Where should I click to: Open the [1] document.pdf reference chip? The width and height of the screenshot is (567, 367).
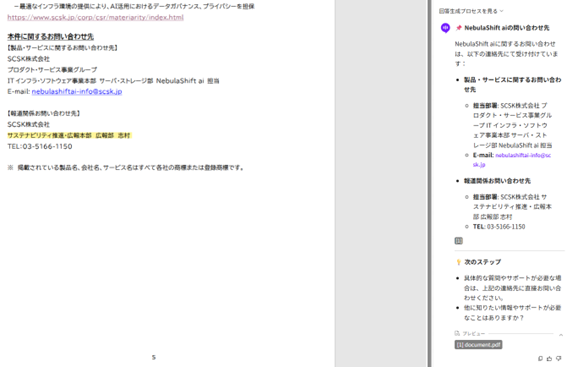point(478,345)
